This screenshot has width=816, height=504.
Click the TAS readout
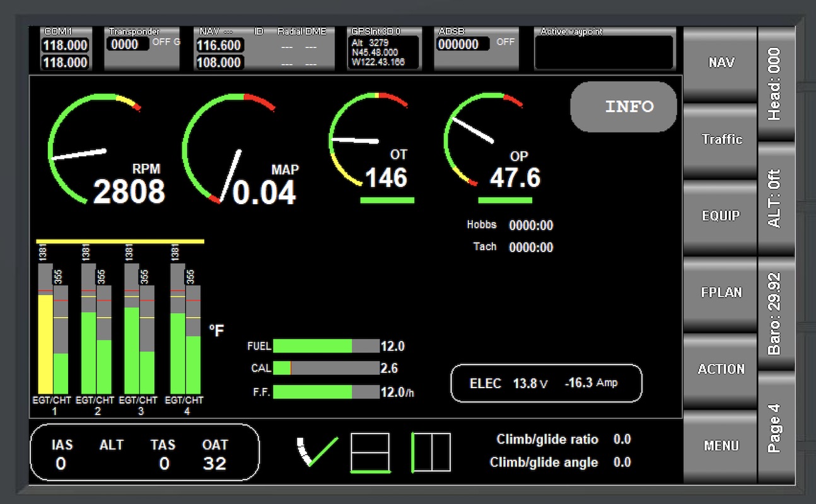click(x=163, y=455)
